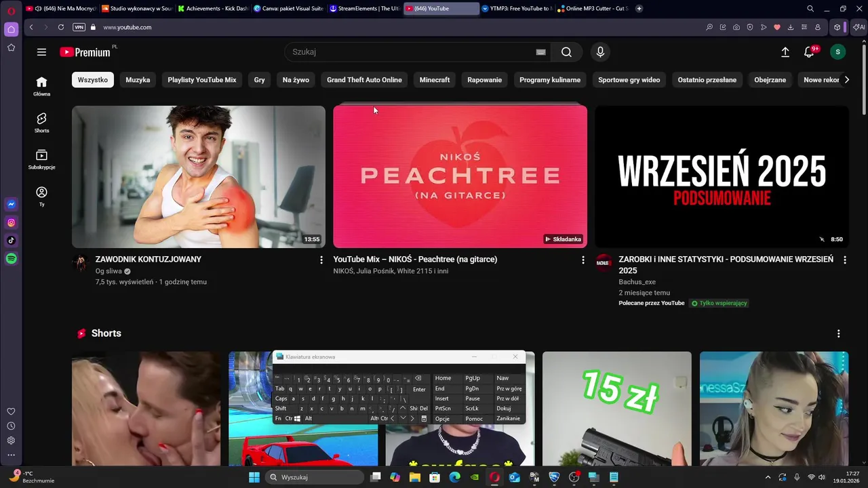Open Messenger in Opera sidebar
The width and height of the screenshot is (868, 488).
click(x=12, y=205)
